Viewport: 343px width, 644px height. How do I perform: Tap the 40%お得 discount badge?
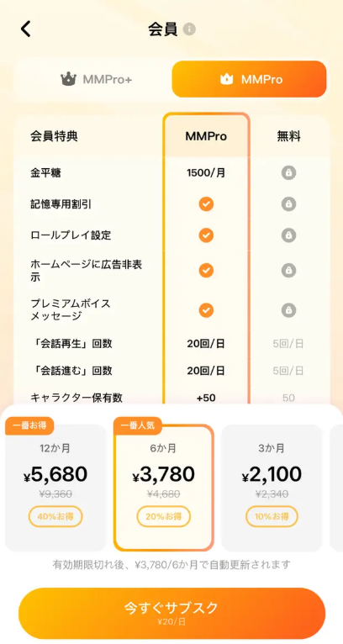tap(55, 516)
